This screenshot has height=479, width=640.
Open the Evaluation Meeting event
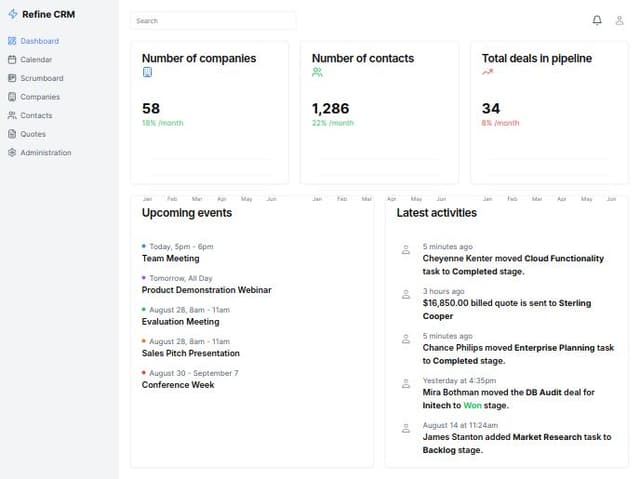[180, 322]
